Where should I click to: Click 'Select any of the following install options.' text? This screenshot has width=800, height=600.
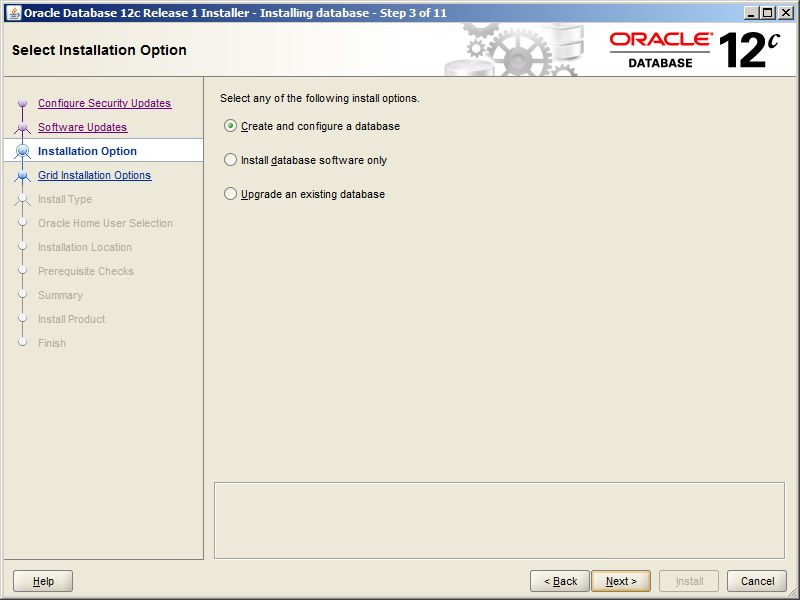point(320,98)
